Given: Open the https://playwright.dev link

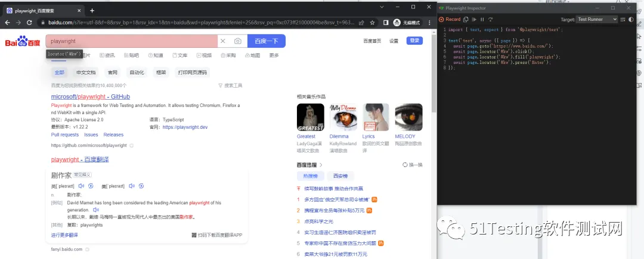Looking at the screenshot, I should 185,127.
